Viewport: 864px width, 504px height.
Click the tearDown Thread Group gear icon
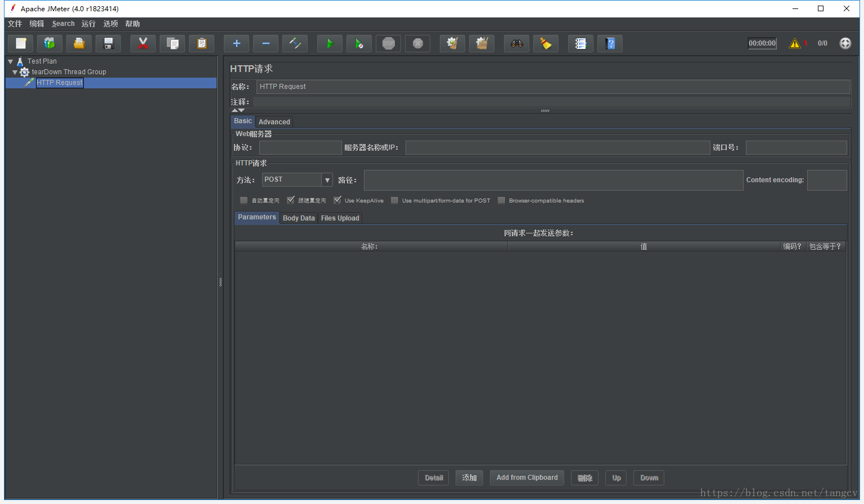coord(24,72)
